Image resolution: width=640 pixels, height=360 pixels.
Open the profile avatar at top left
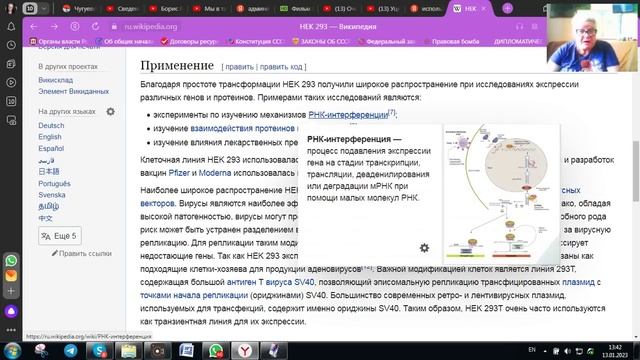(10, 8)
